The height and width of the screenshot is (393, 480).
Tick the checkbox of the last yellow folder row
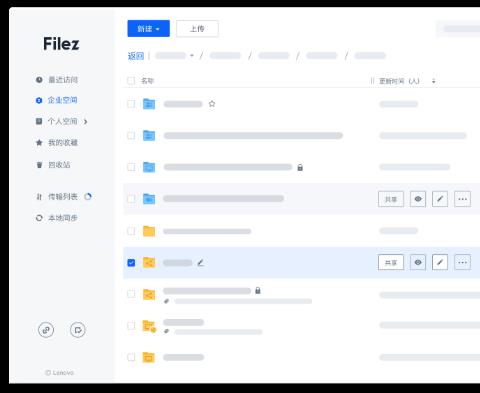tap(131, 357)
